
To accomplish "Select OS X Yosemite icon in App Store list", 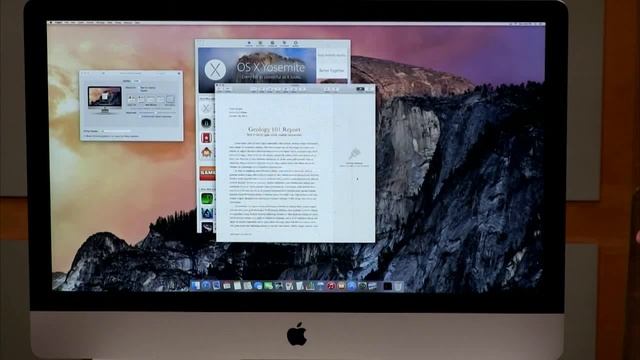I will point(206,109).
